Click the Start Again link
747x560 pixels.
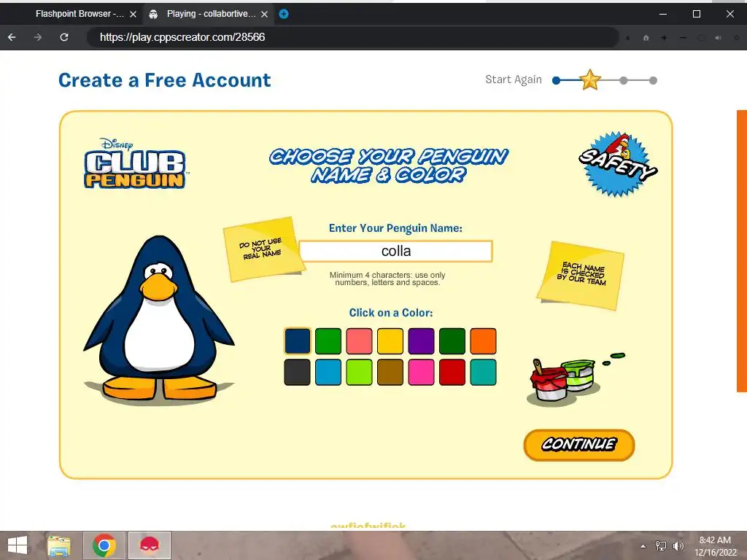click(x=514, y=79)
